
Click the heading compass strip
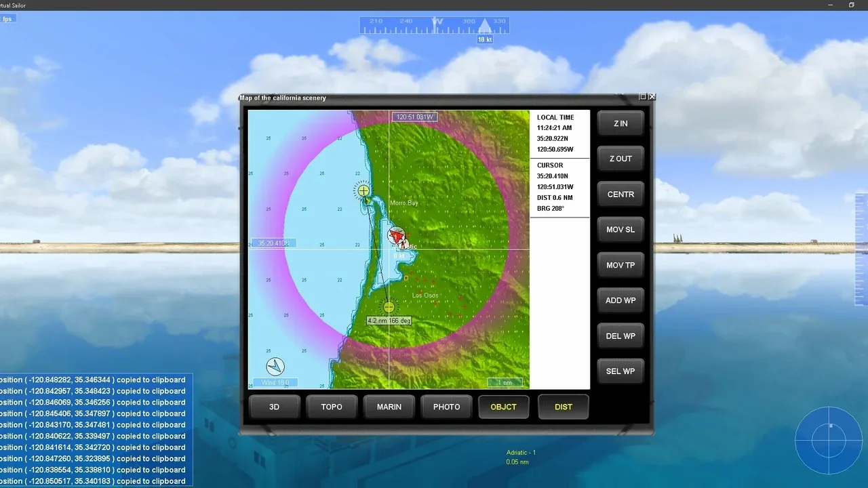coord(434,24)
